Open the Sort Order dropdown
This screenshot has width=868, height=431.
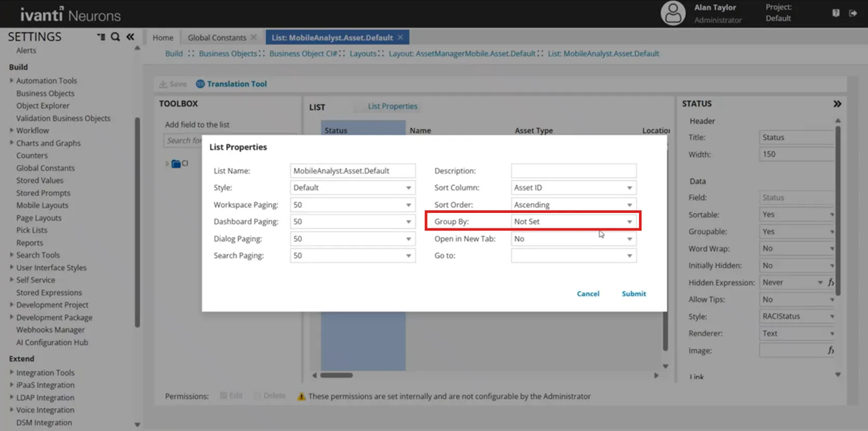(573, 205)
